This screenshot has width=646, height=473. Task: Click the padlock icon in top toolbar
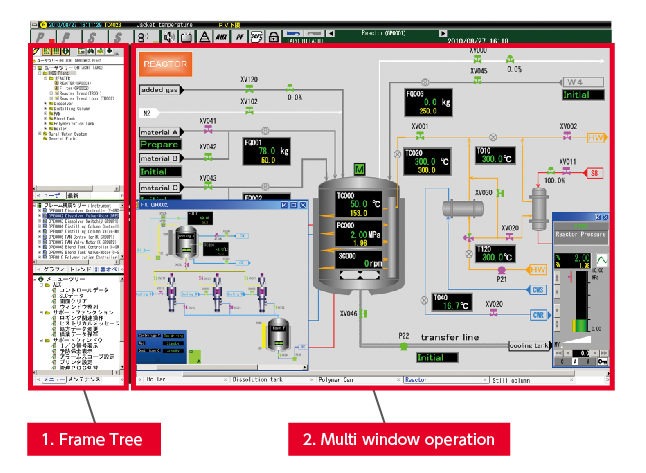pos(271,36)
